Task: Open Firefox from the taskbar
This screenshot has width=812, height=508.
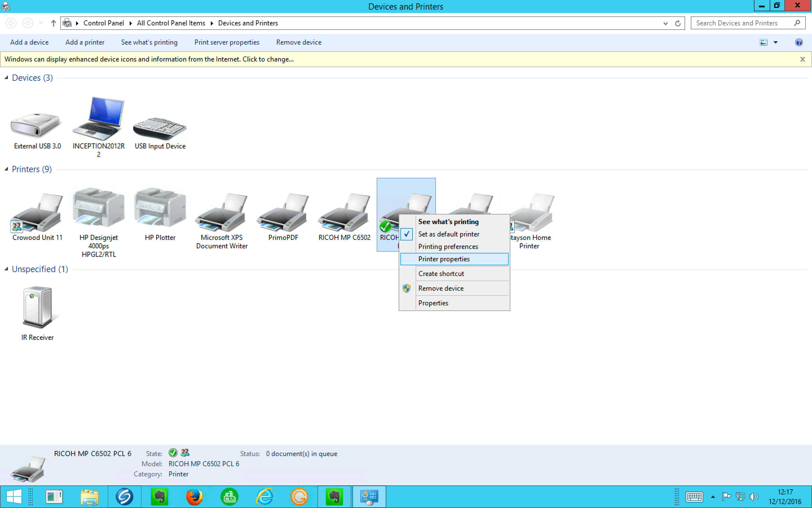Action: coord(194,497)
